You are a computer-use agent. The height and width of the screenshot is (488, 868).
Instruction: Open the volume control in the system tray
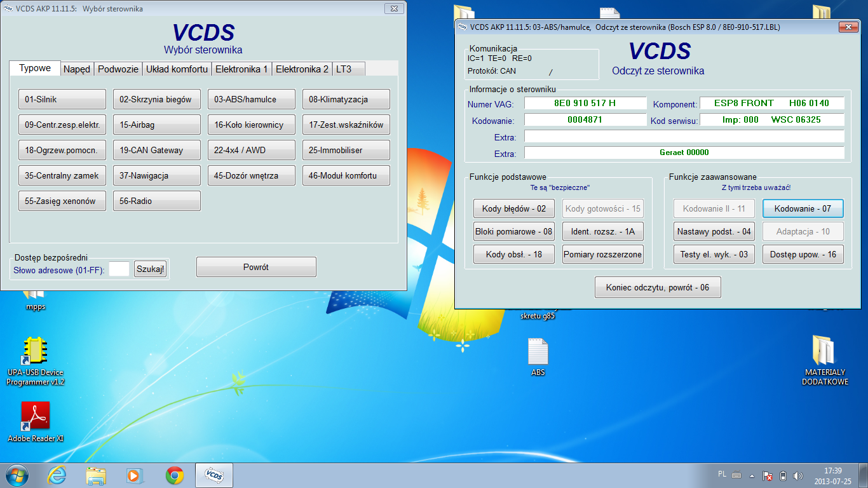pyautogui.click(x=798, y=475)
